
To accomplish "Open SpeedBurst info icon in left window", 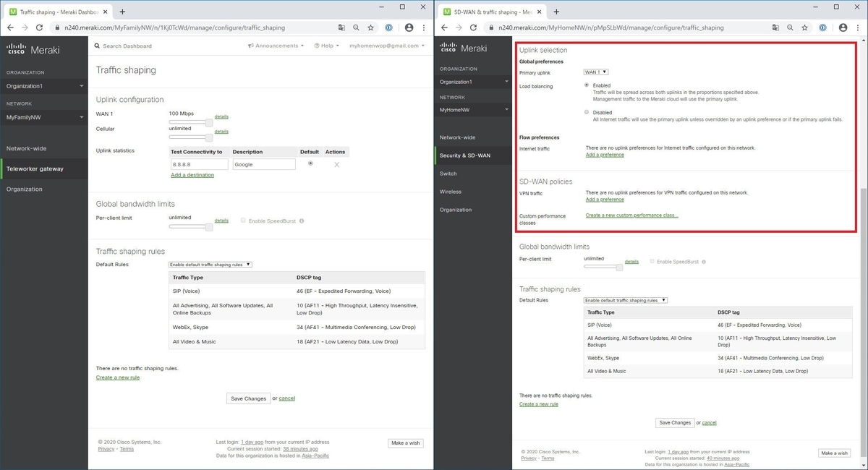I will coord(301,221).
